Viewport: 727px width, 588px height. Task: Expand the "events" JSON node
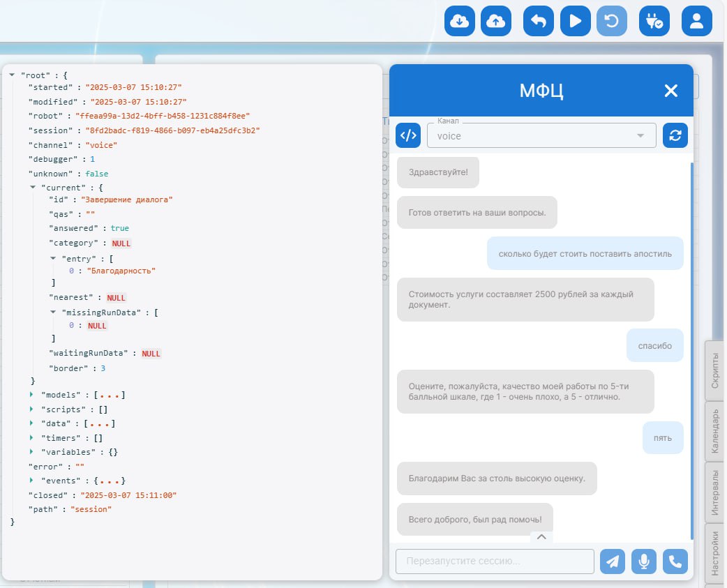coord(32,481)
